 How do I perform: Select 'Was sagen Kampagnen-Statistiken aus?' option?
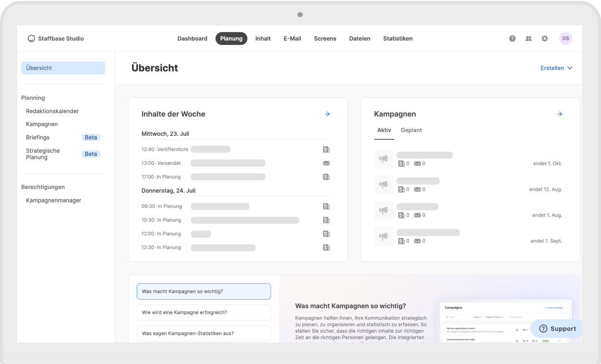coord(204,333)
